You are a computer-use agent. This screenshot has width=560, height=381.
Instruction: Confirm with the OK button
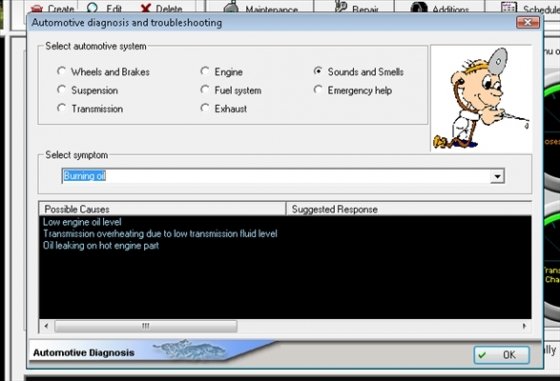tap(501, 355)
